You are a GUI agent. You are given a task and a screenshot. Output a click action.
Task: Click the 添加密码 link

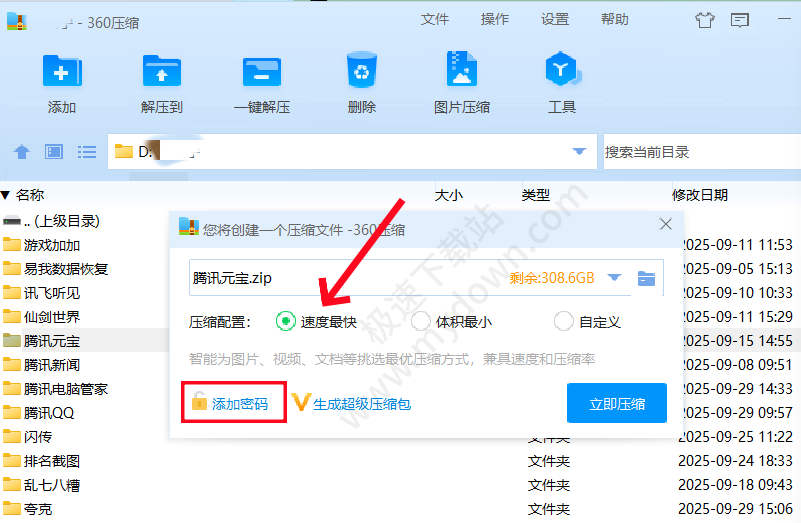click(240, 404)
